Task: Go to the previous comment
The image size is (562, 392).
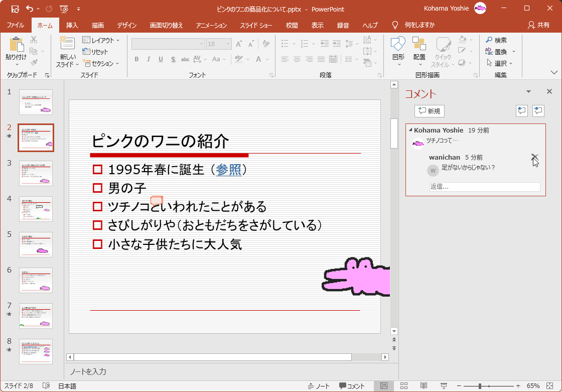Action: click(522, 111)
